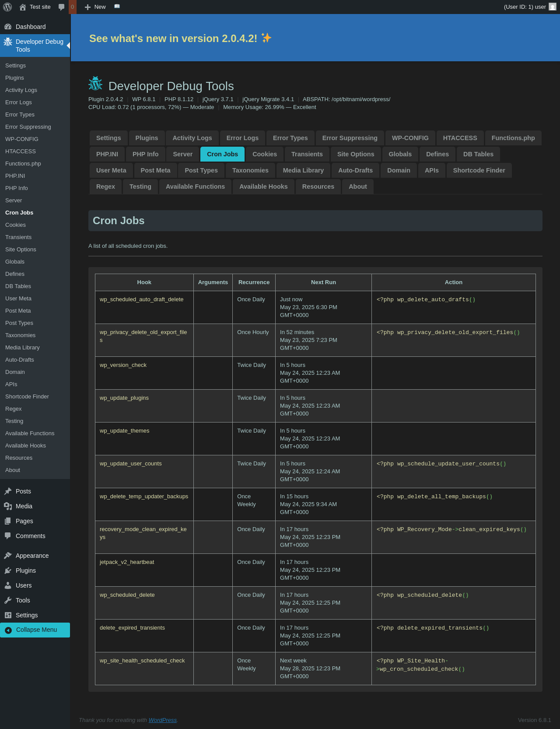
Task: Click the New content button in admin bar
Action: tap(95, 7)
